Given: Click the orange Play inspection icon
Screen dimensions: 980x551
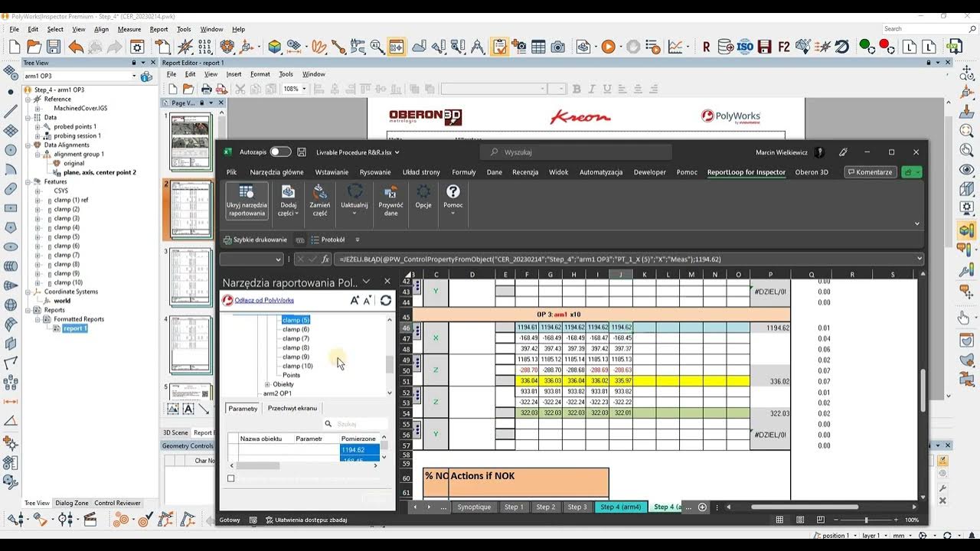Looking at the screenshot, I should coord(609,47).
